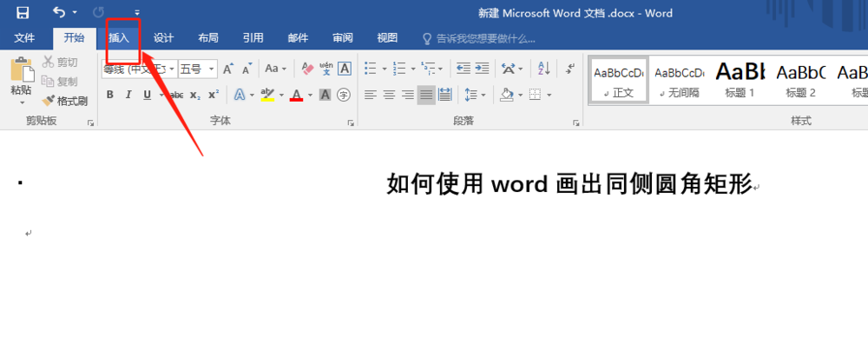The width and height of the screenshot is (868, 344).
Task: Open the Aa change case dropdown
Action: coord(276,69)
